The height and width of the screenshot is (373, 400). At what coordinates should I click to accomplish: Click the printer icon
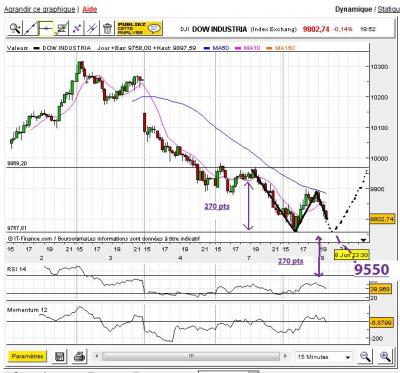pyautogui.click(x=80, y=357)
